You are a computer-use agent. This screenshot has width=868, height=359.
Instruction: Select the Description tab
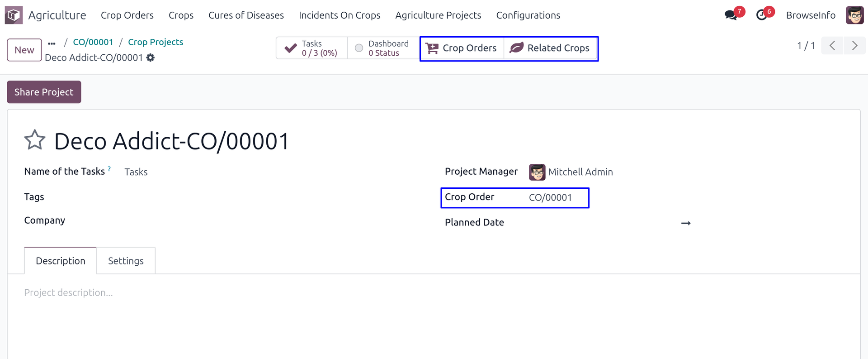point(61,261)
